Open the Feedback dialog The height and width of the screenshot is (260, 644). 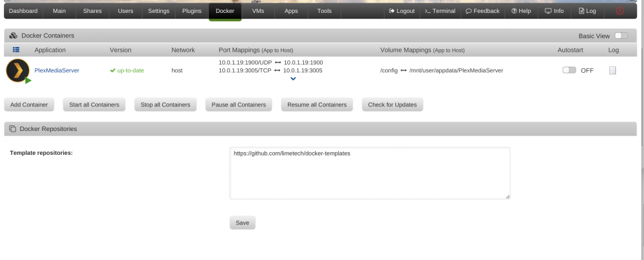pos(482,11)
